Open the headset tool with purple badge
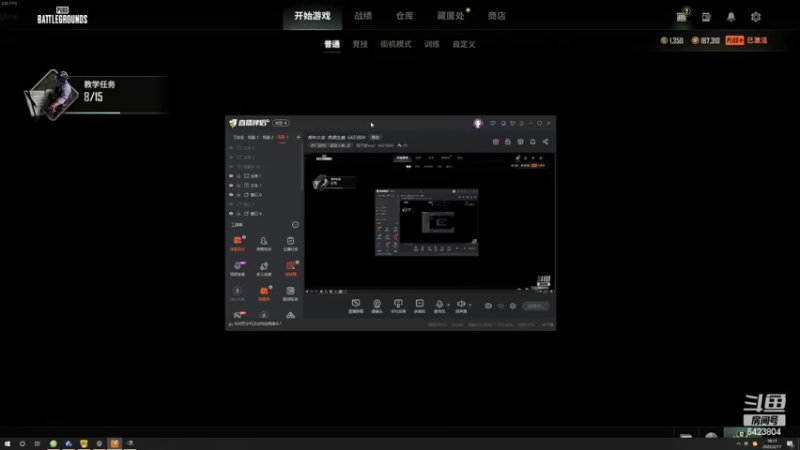This screenshot has width=800, height=450. (237, 268)
